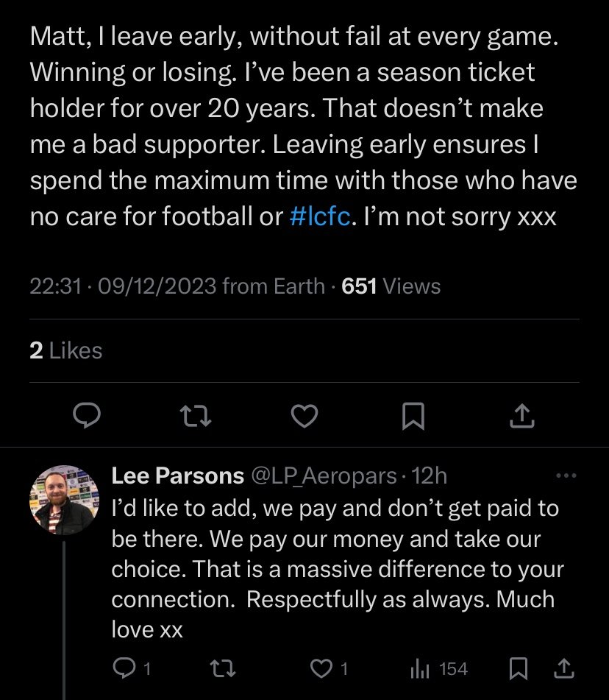The height and width of the screenshot is (700, 609).
Task: Open the 651 Views count
Action: pyautogui.click(x=391, y=286)
